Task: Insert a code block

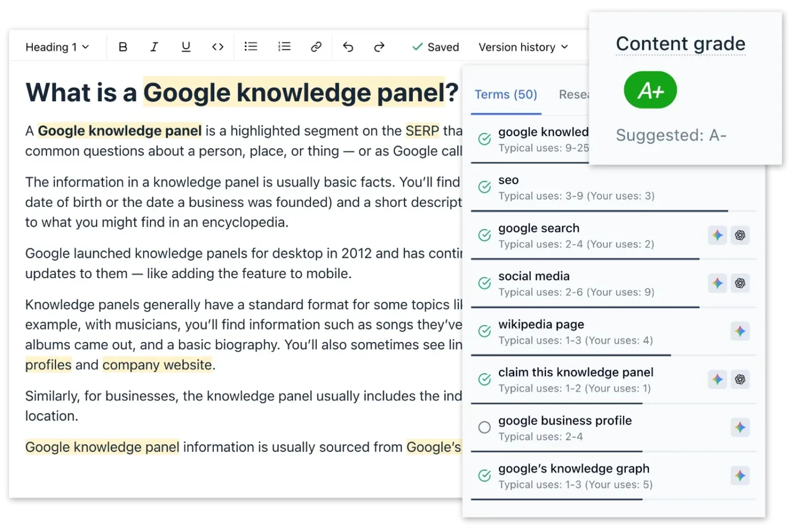Action: click(218, 47)
